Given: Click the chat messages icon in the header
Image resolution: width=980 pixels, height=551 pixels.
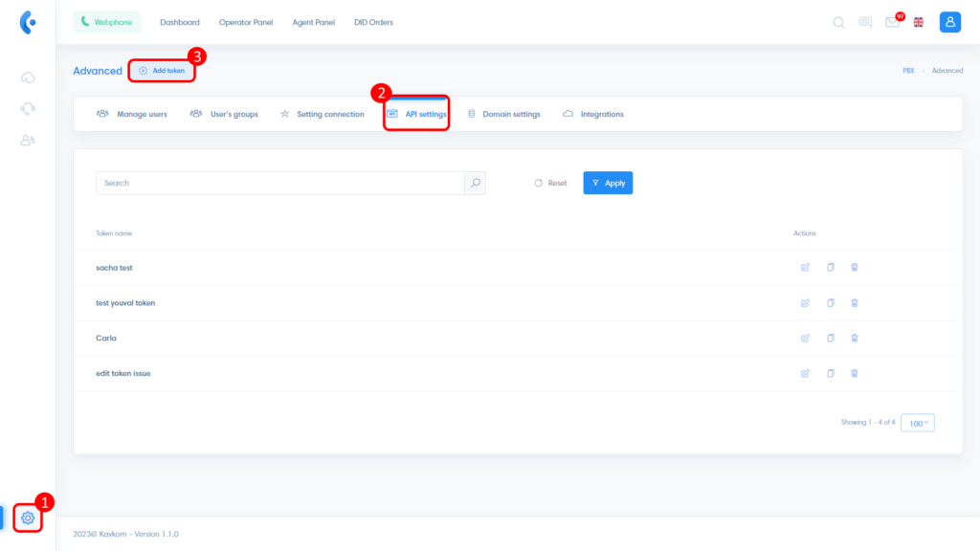Looking at the screenshot, I should (x=865, y=22).
